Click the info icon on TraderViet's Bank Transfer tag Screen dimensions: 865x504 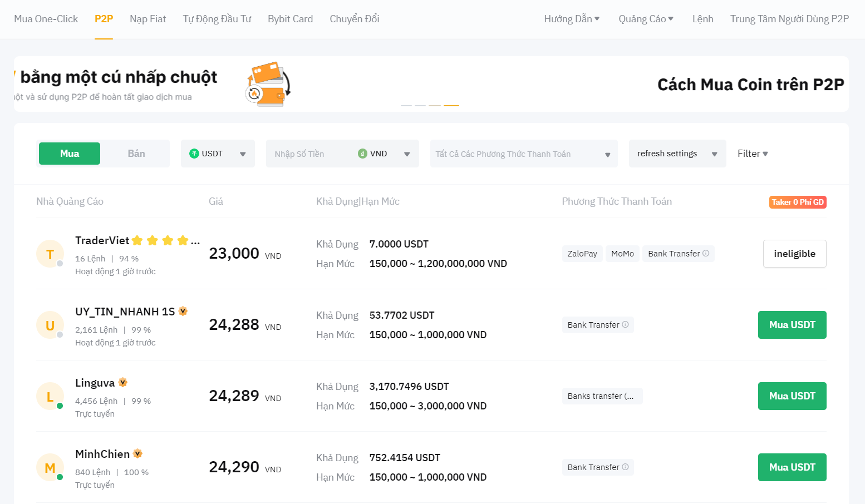706,253
